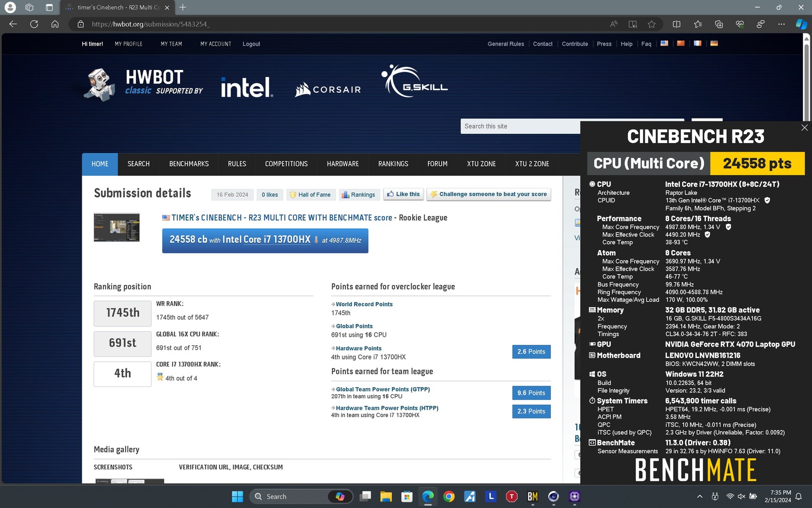Reload the page with refresh icon
812x508 pixels.
(x=34, y=24)
